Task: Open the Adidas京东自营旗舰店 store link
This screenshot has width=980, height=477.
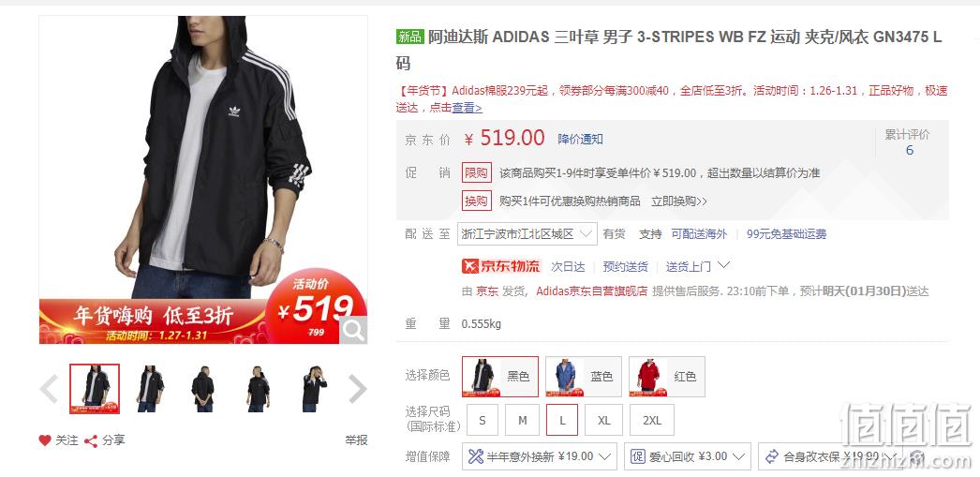Action: [592, 291]
